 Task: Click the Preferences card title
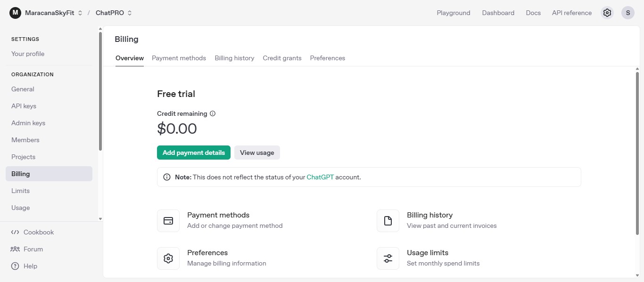207,253
